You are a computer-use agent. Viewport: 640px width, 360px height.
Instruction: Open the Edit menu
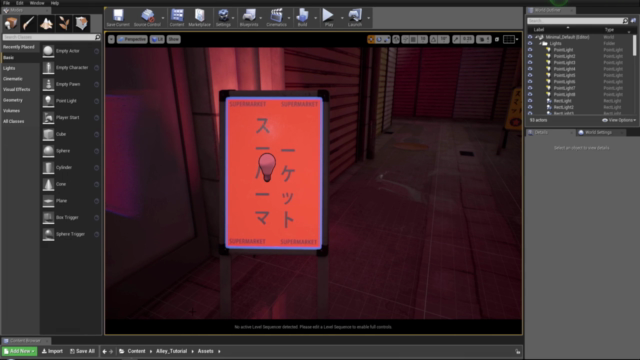(20, 3)
